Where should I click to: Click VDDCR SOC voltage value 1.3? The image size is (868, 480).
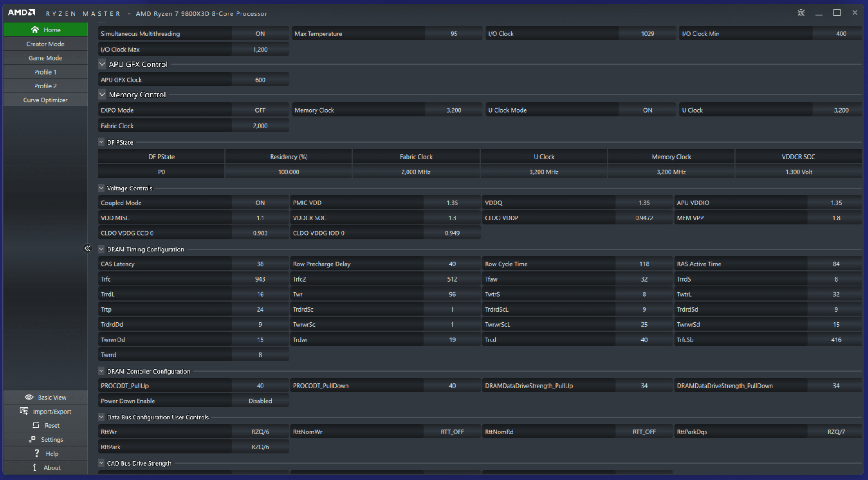(x=452, y=218)
